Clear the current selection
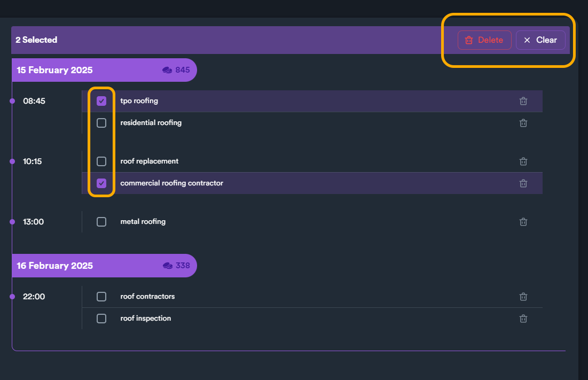 pyautogui.click(x=540, y=40)
